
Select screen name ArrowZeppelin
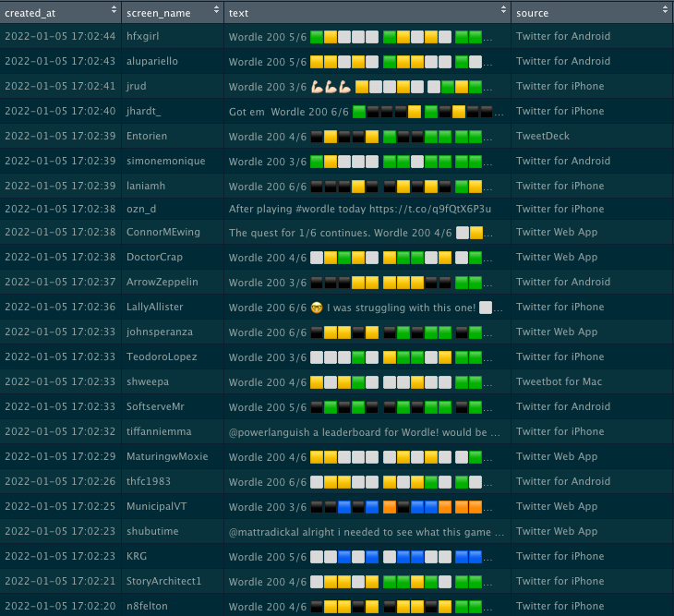pos(162,282)
